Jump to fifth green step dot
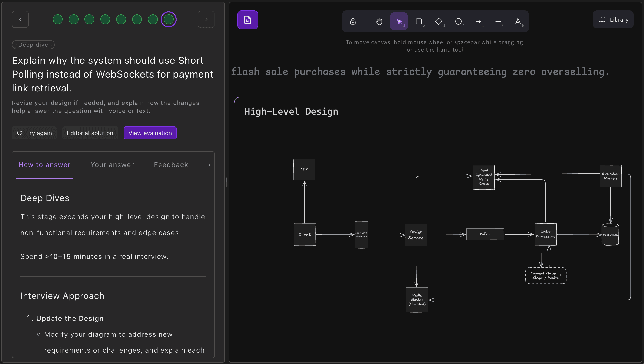The width and height of the screenshot is (644, 364). pos(121,19)
